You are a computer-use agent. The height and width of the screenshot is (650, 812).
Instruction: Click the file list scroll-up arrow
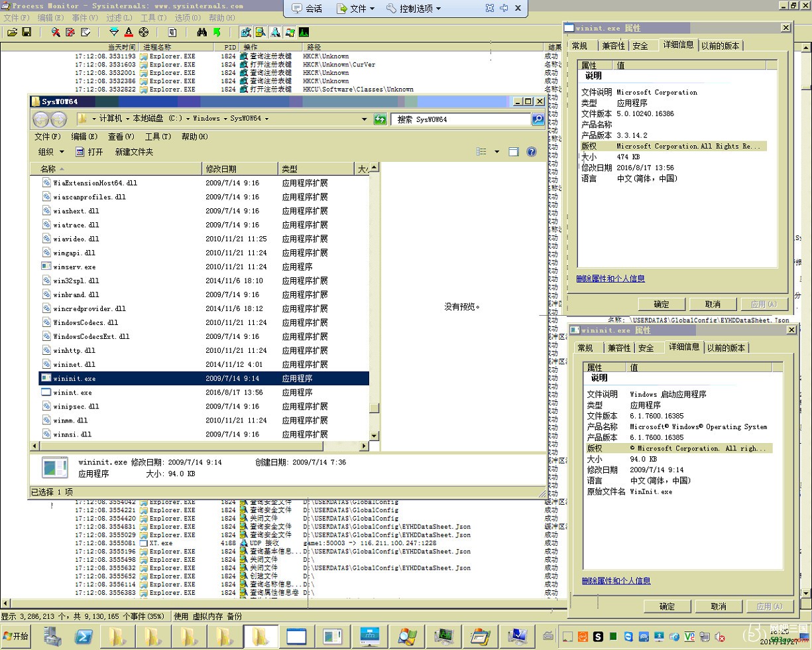pyautogui.click(x=375, y=166)
